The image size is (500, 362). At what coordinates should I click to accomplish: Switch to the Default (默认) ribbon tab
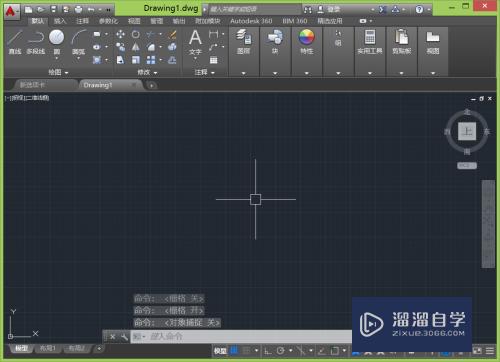pyautogui.click(x=38, y=21)
